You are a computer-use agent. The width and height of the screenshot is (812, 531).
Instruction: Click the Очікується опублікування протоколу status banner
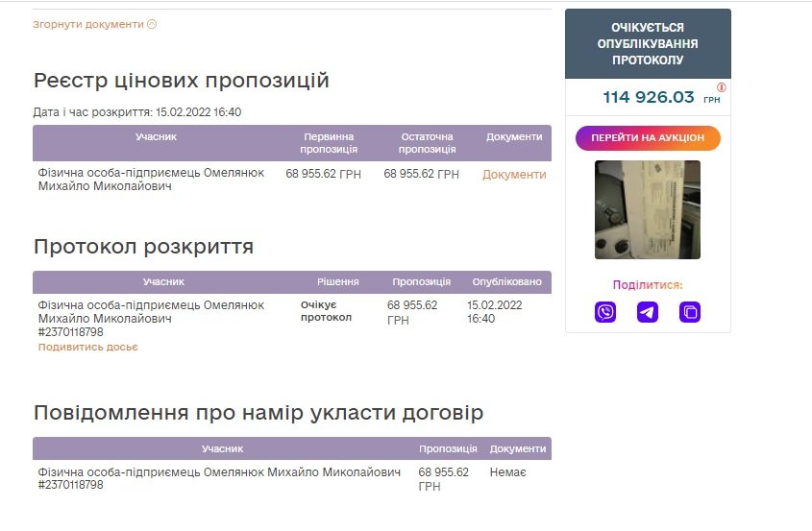[648, 44]
